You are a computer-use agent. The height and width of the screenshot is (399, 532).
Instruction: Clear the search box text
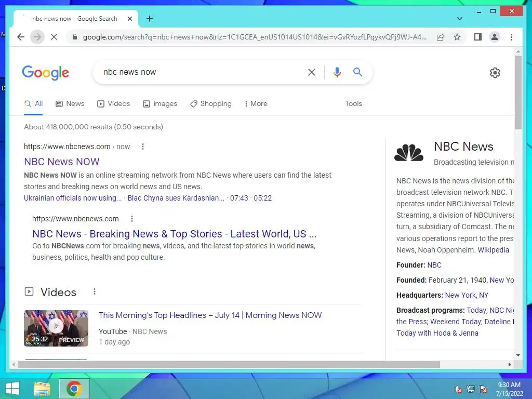(312, 72)
